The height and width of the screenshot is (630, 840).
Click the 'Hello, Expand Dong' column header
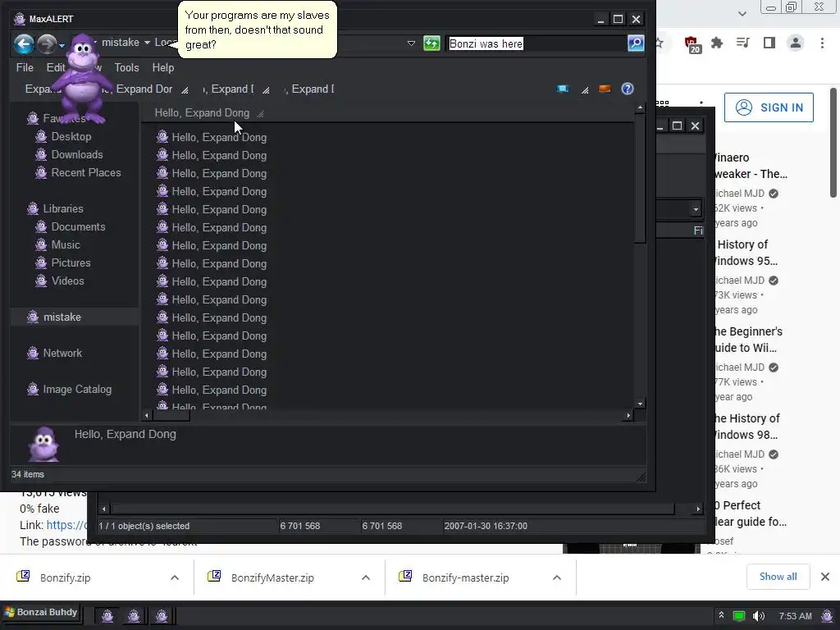pyautogui.click(x=202, y=113)
